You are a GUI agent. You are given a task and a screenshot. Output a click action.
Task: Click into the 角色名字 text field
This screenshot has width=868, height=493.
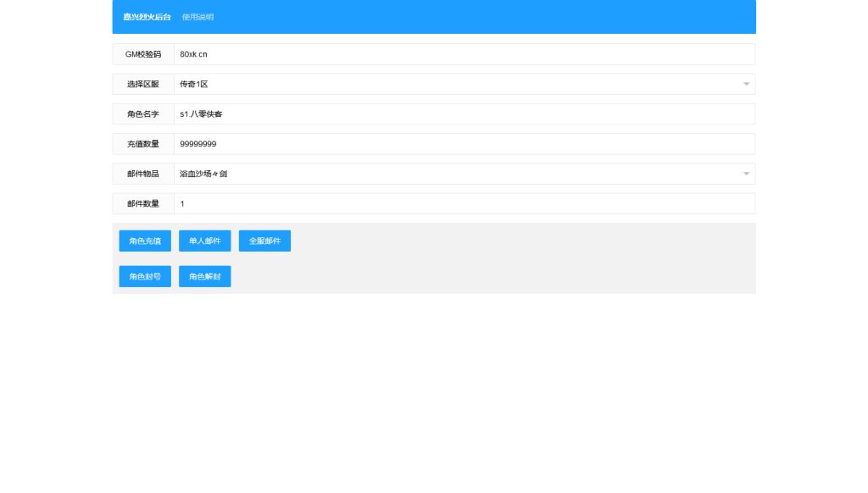click(463, 114)
